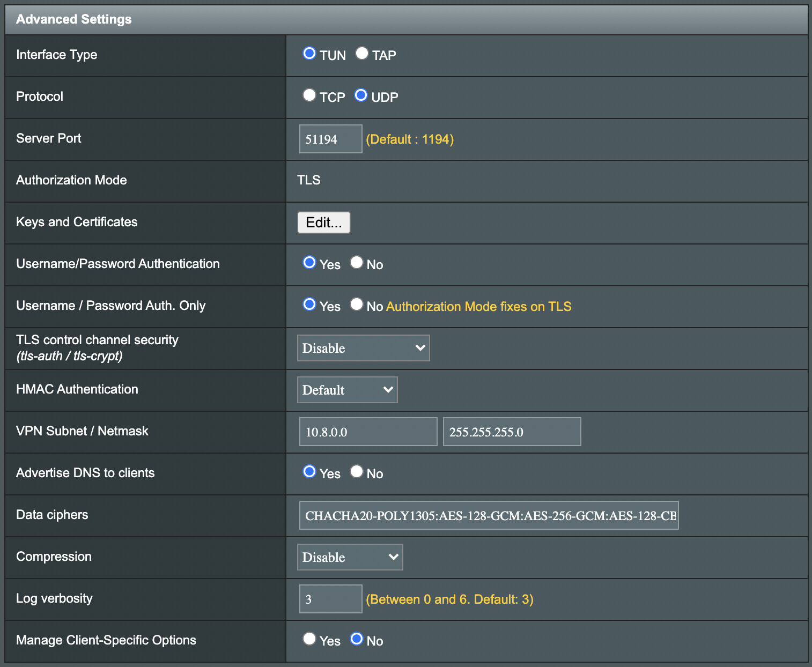Viewport: 812px width, 667px height.
Task: Switch protocol to TCP
Action: 309,95
